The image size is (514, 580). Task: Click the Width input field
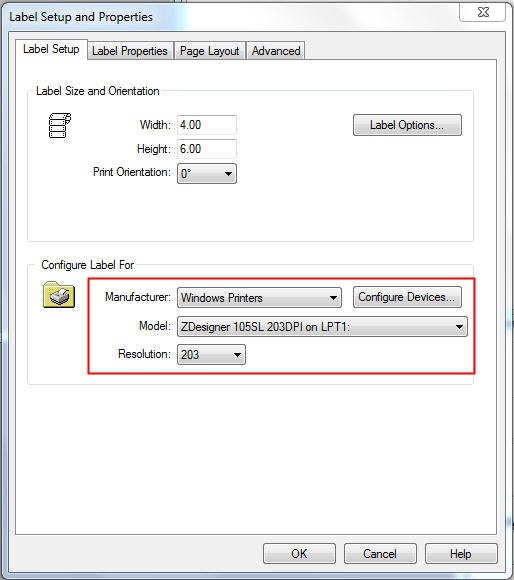point(207,125)
